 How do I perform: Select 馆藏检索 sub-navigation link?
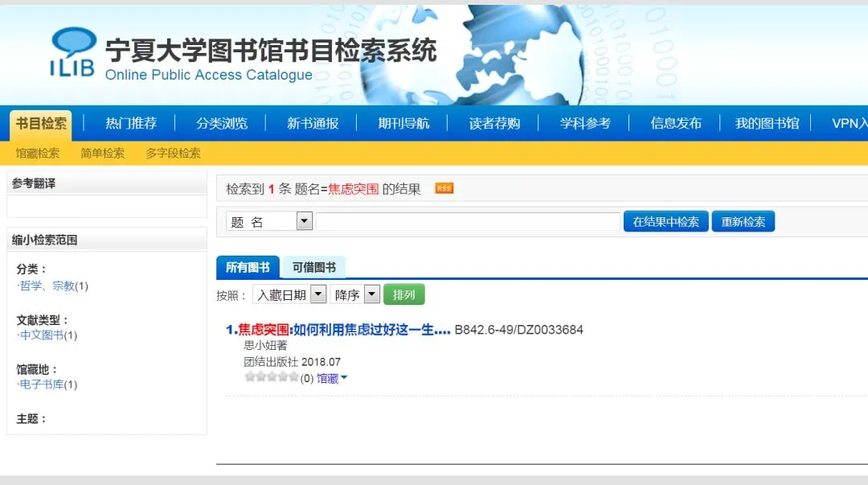click(x=37, y=153)
